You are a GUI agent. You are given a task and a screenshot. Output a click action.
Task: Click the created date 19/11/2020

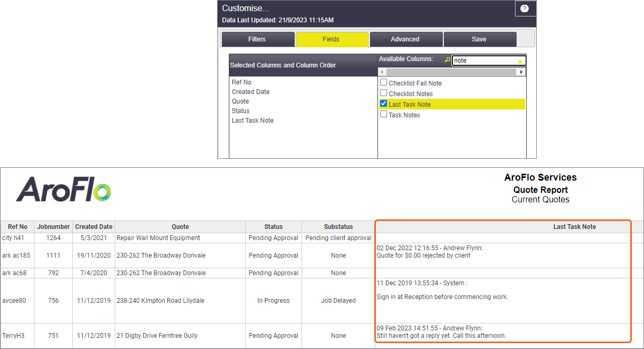pyautogui.click(x=93, y=256)
